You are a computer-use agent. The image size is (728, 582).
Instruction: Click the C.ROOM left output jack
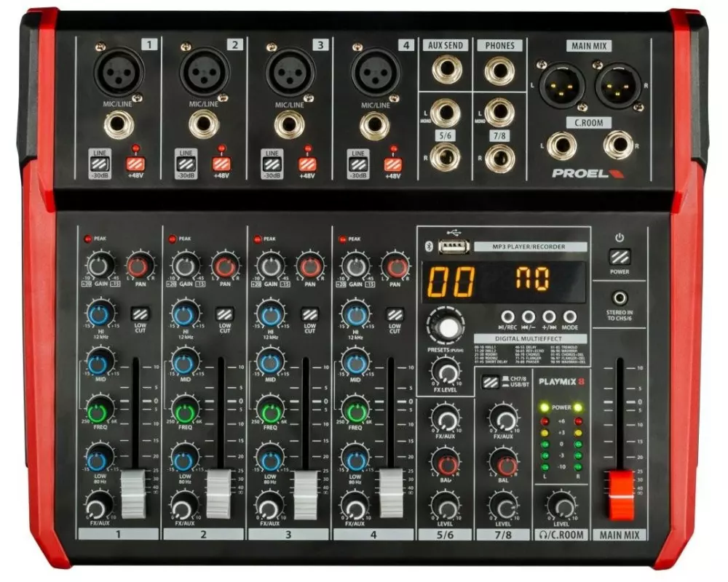[x=561, y=145]
